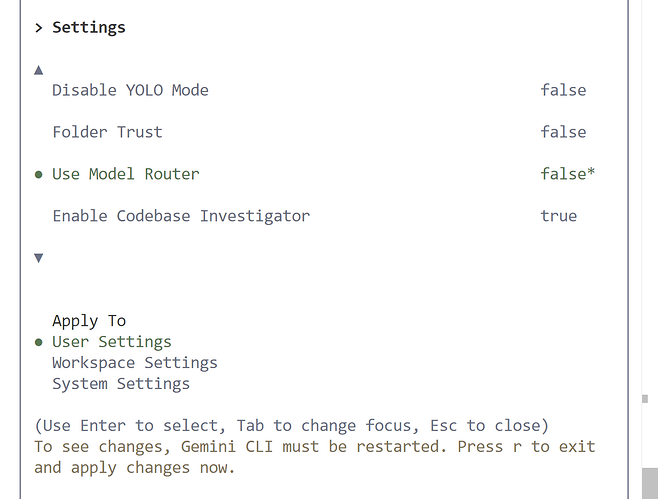Click the scroll down triangle arrow
Image resolution: width=658 pixels, height=499 pixels.
coord(39,258)
